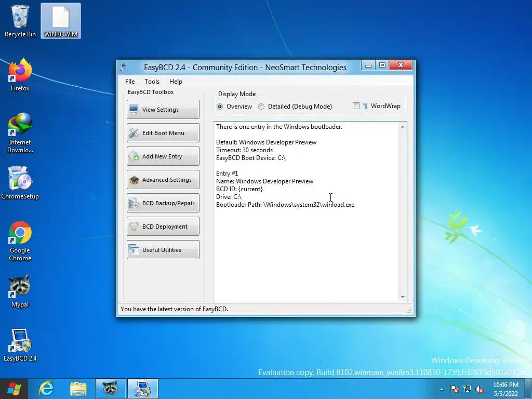
Task: Open the Tools menu
Action: pyautogui.click(x=152, y=82)
